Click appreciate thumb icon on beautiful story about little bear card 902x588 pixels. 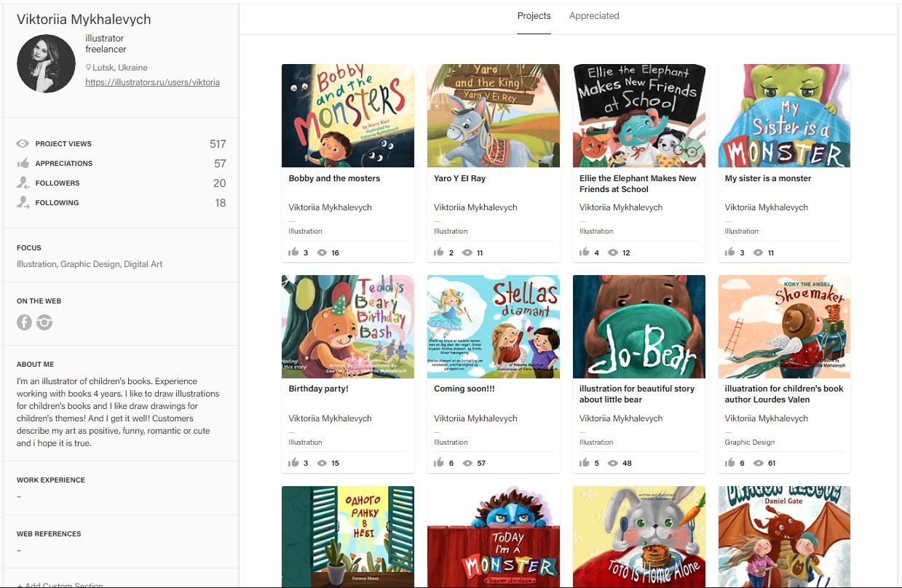[x=585, y=463]
